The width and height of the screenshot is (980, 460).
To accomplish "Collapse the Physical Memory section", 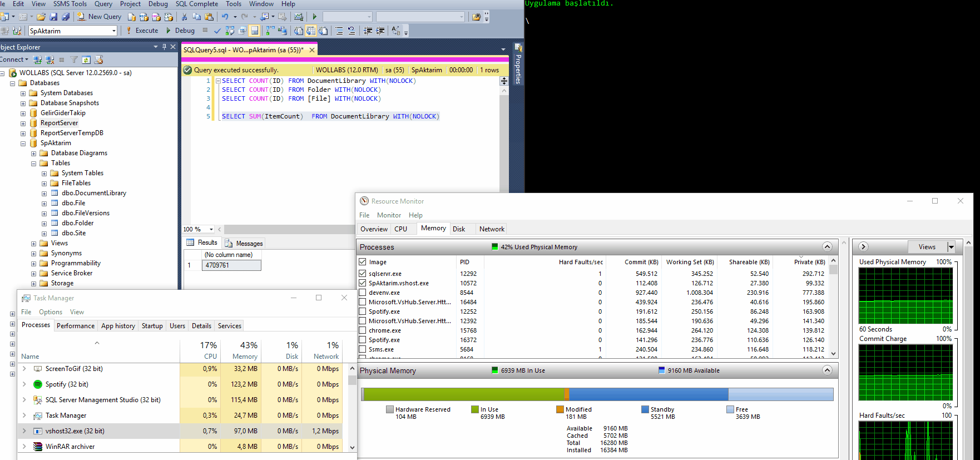I will point(827,370).
